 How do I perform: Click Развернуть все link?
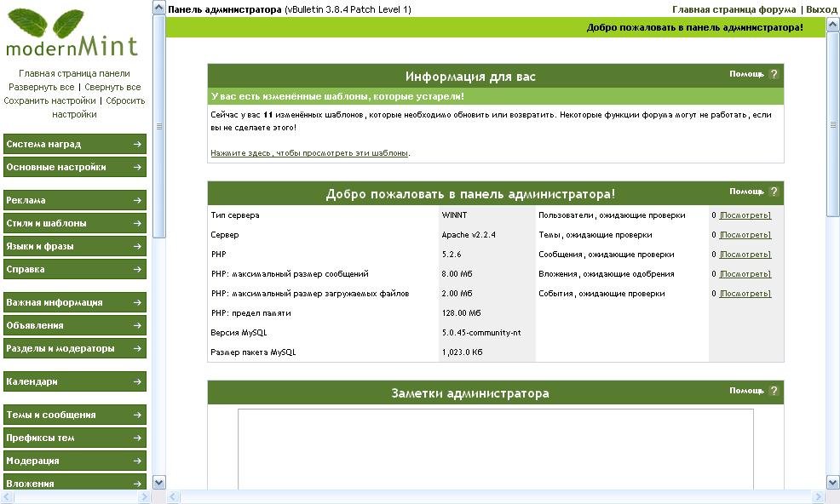pos(41,87)
